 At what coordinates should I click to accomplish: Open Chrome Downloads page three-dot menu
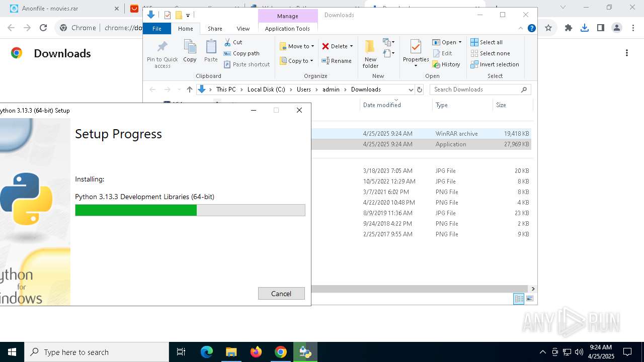click(627, 53)
